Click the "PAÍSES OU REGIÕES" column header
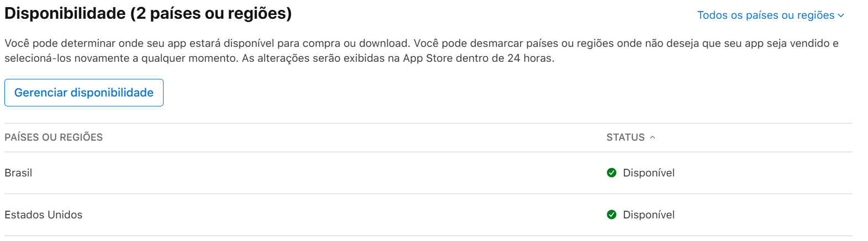The height and width of the screenshot is (241, 868). (54, 137)
